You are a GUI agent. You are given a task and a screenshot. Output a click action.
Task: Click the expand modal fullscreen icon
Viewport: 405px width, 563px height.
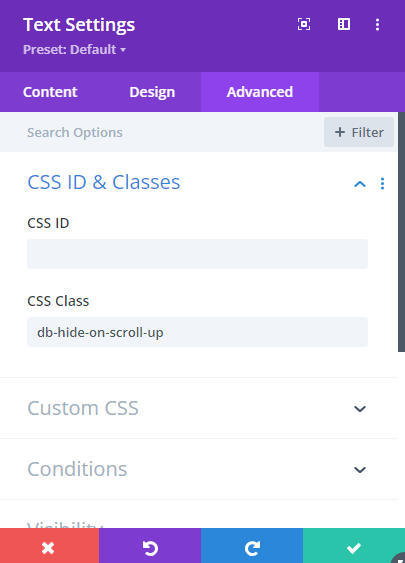click(x=304, y=24)
